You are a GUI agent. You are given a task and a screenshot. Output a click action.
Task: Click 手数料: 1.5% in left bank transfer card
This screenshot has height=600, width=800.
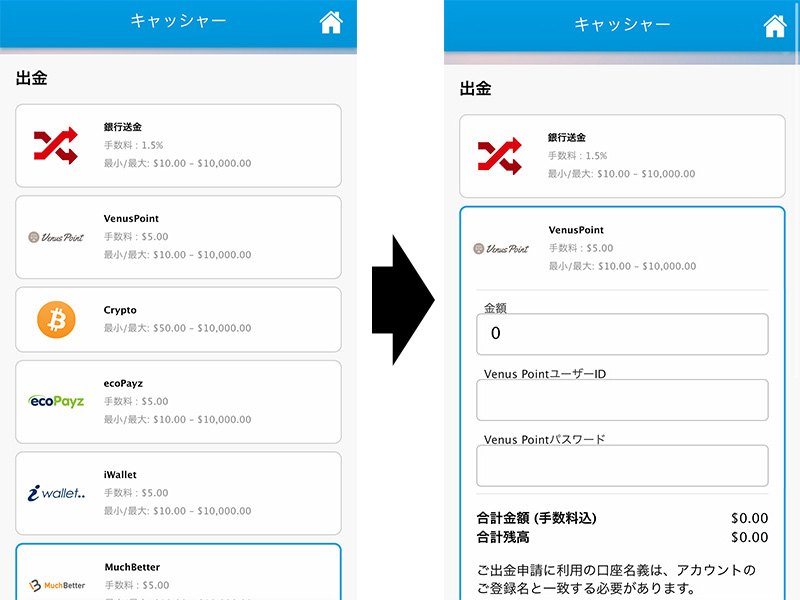click(134, 145)
